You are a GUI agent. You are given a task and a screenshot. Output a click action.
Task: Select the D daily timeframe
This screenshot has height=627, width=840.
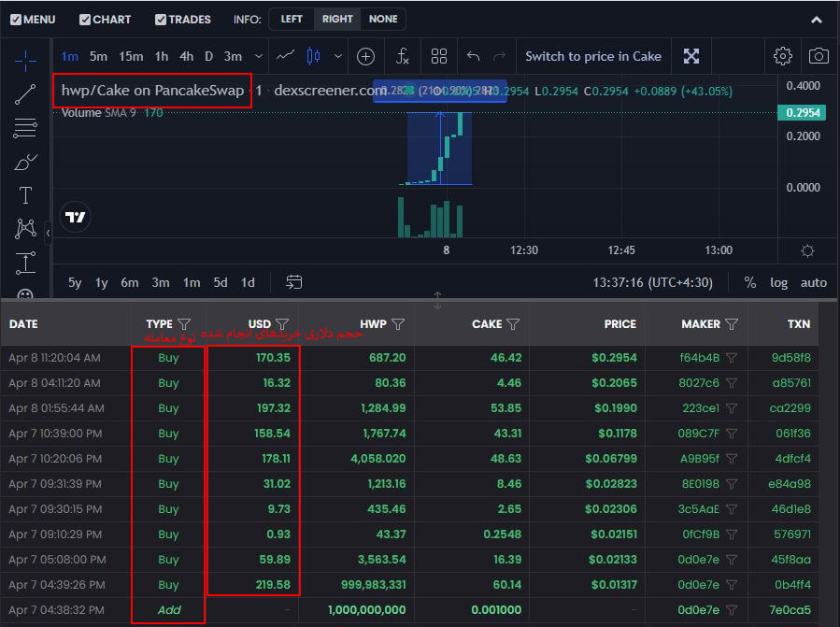coord(209,56)
